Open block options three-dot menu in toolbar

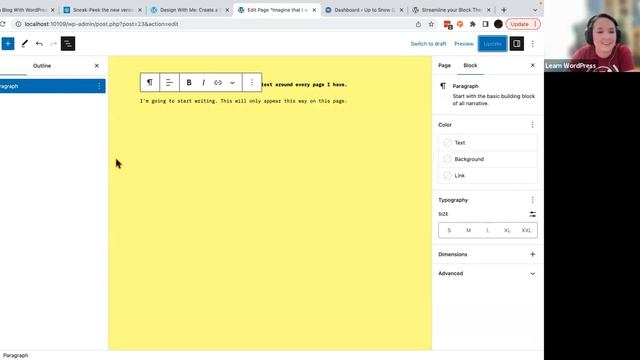[252, 82]
